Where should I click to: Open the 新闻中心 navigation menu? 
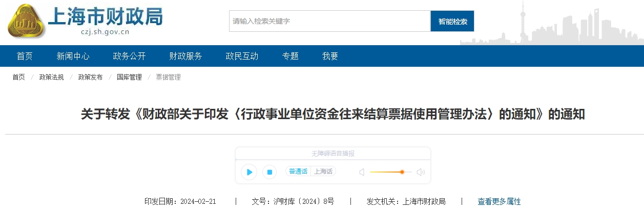coord(73,56)
